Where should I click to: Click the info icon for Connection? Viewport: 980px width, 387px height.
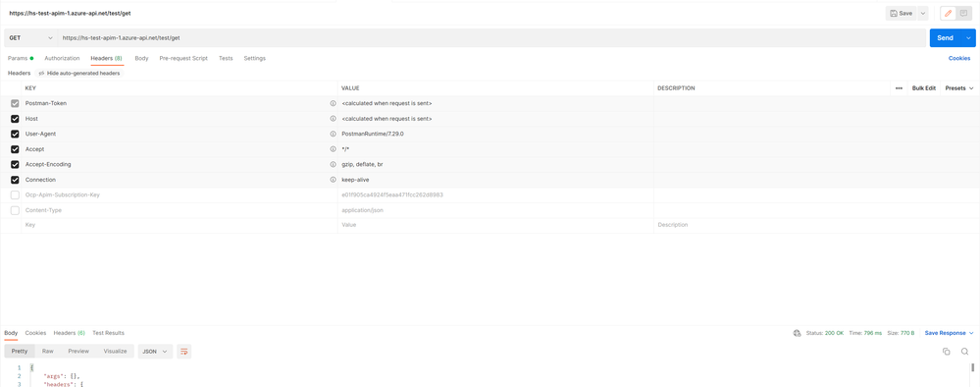[x=334, y=180]
